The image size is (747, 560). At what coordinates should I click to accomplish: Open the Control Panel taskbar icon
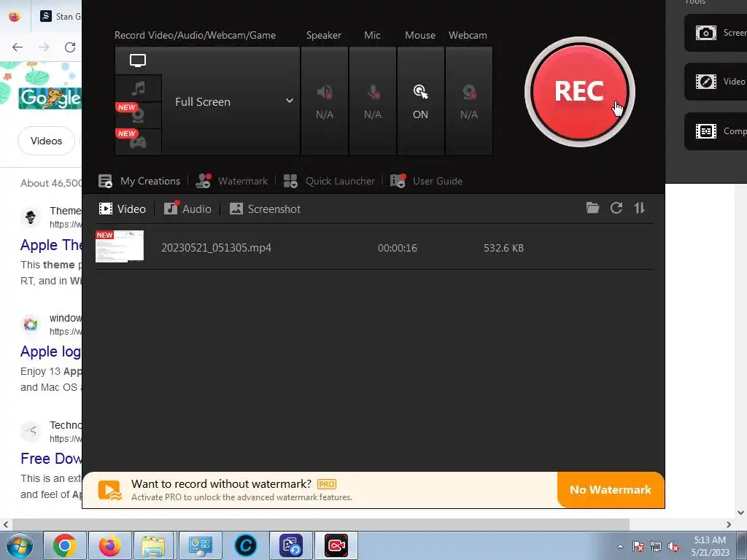click(x=200, y=545)
